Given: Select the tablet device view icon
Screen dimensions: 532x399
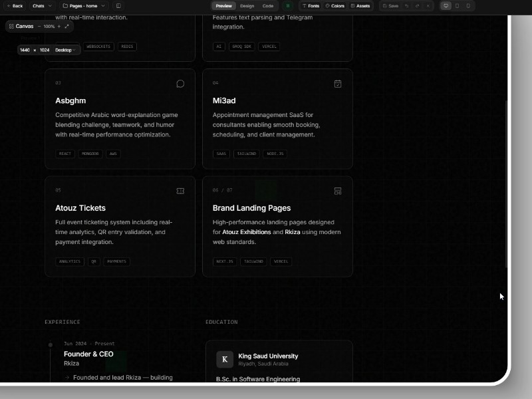Looking at the screenshot, I should coord(457,6).
